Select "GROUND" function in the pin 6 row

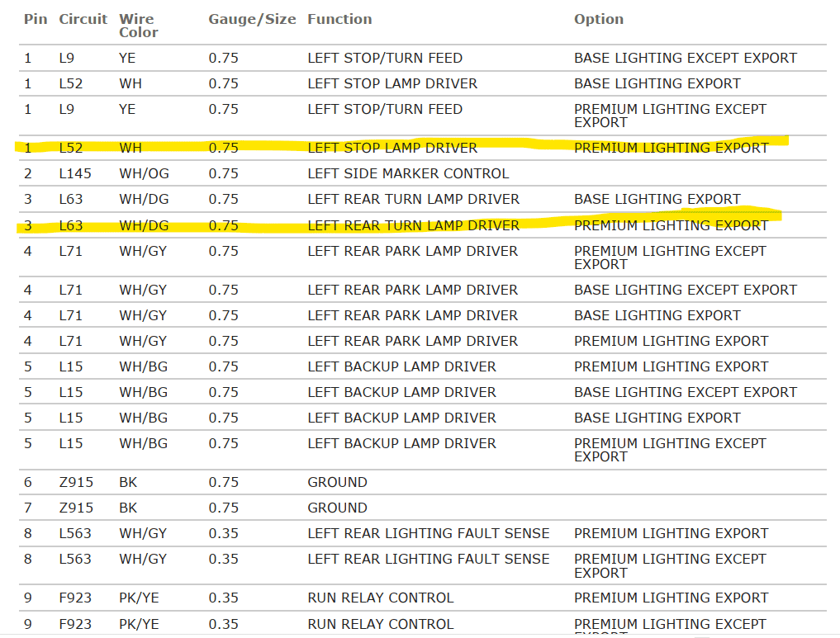338,482
